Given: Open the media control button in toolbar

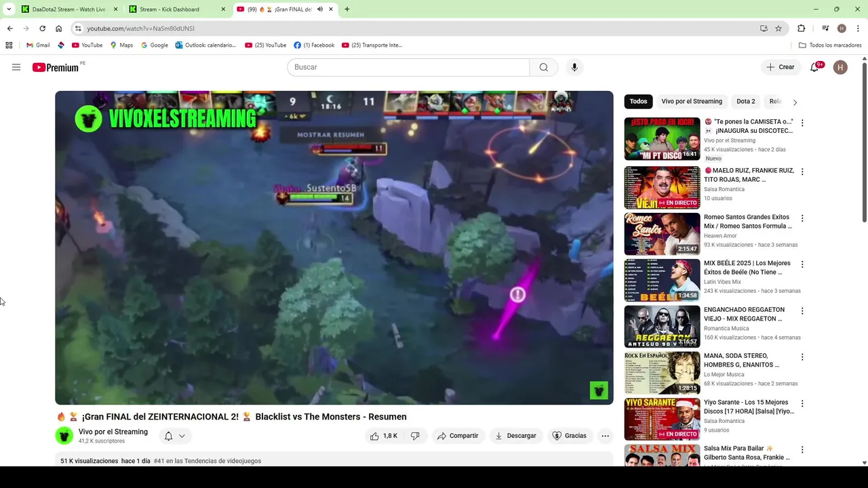Looking at the screenshot, I should click(x=825, y=28).
